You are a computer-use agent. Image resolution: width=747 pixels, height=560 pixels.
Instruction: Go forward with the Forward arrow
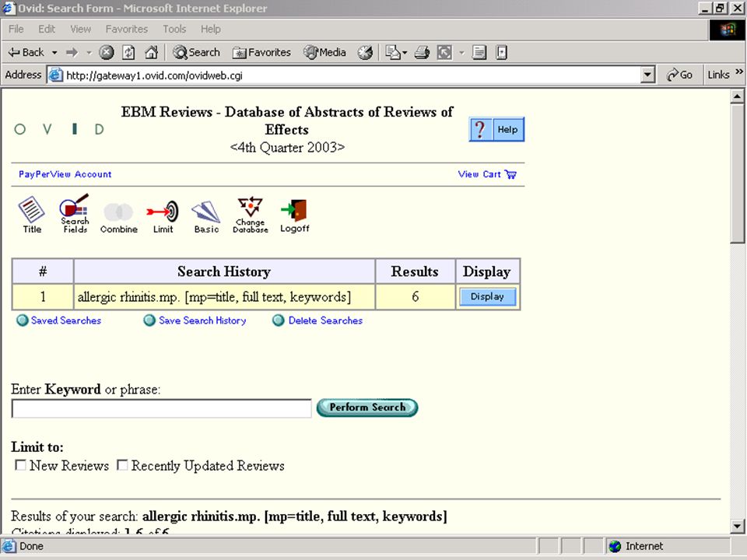(72, 52)
